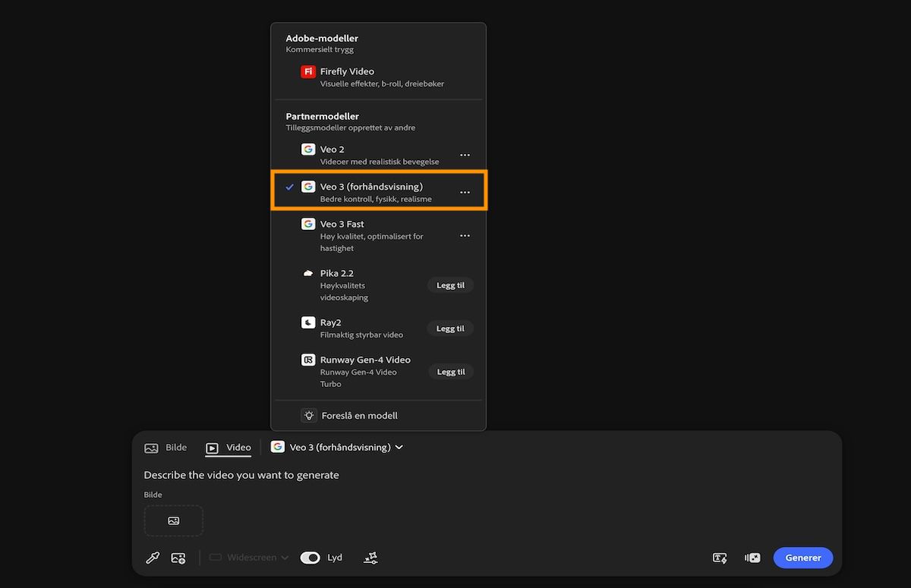
Task: Click the video camera icon beside Generer
Action: pos(752,558)
